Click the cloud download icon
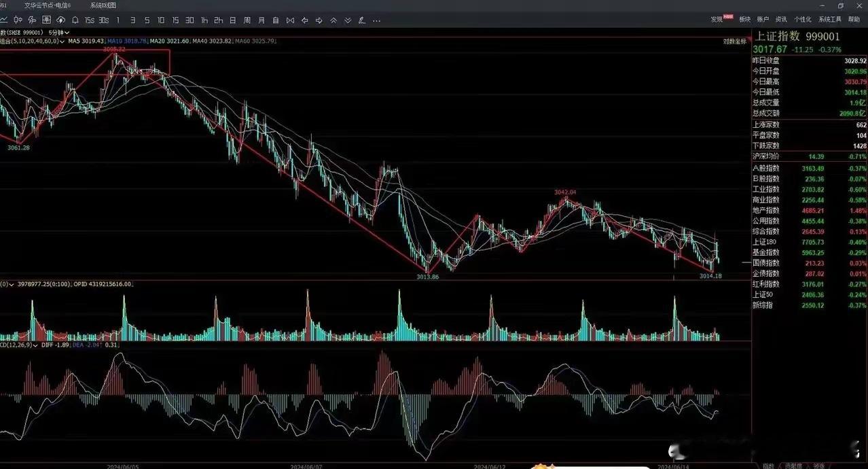 click(60, 20)
